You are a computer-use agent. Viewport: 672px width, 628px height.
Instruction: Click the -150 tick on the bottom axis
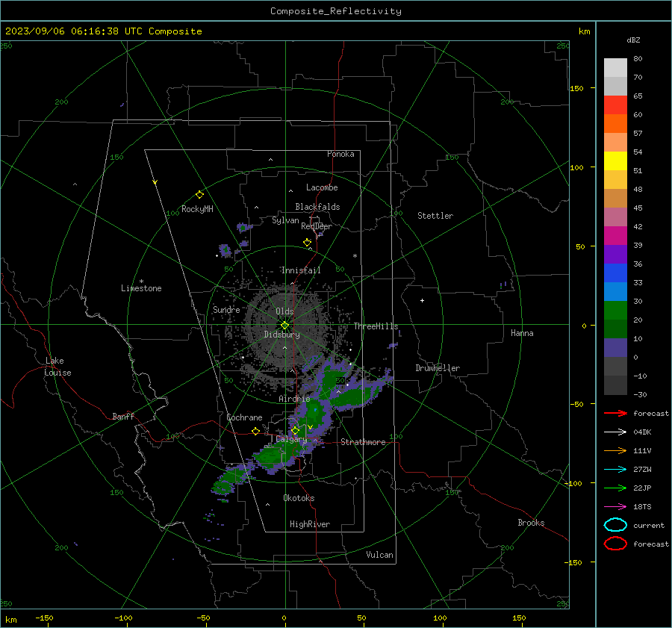(x=44, y=618)
